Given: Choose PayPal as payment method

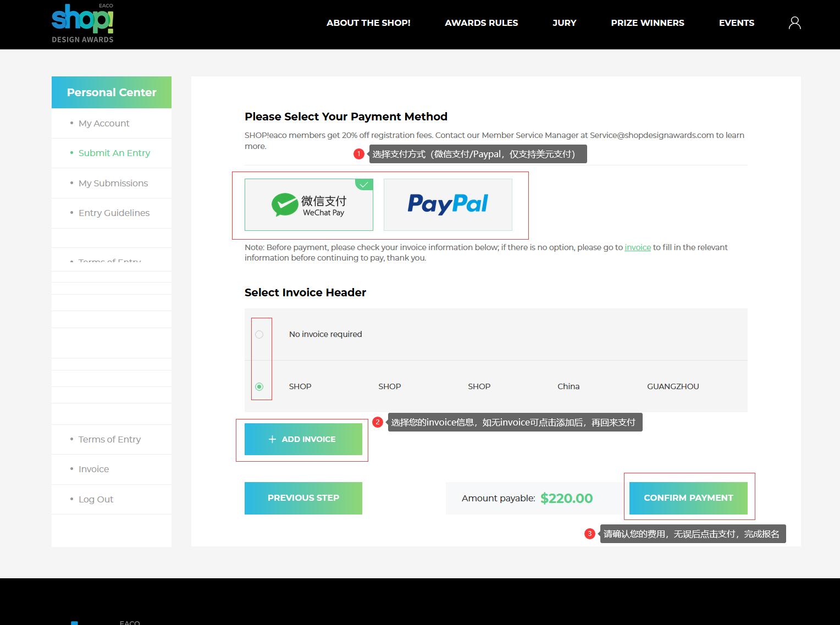Looking at the screenshot, I should (x=447, y=204).
